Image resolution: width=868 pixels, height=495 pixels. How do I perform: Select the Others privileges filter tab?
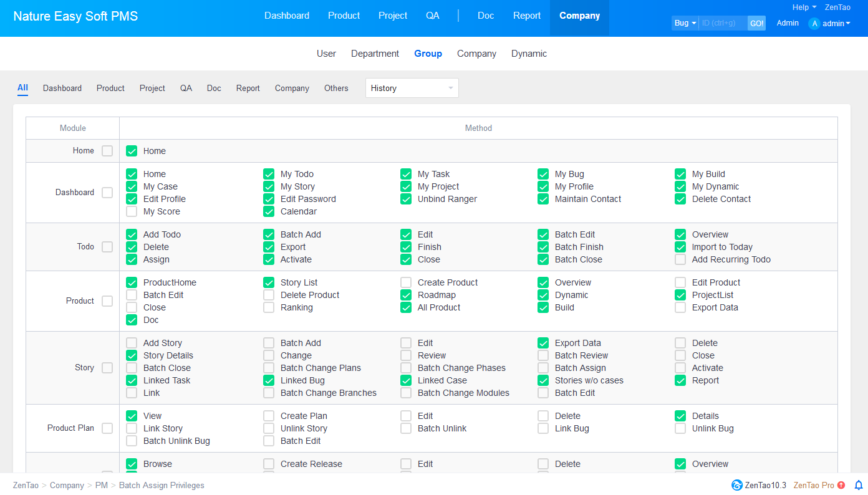click(x=336, y=88)
